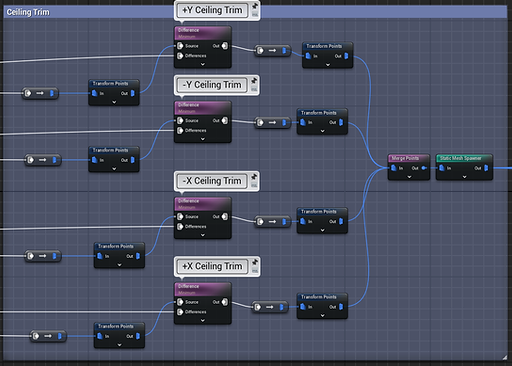Expand the Difference node under +Y Ceiling Trim
Image resolution: width=512 pixels, height=366 pixels.
[203, 64]
